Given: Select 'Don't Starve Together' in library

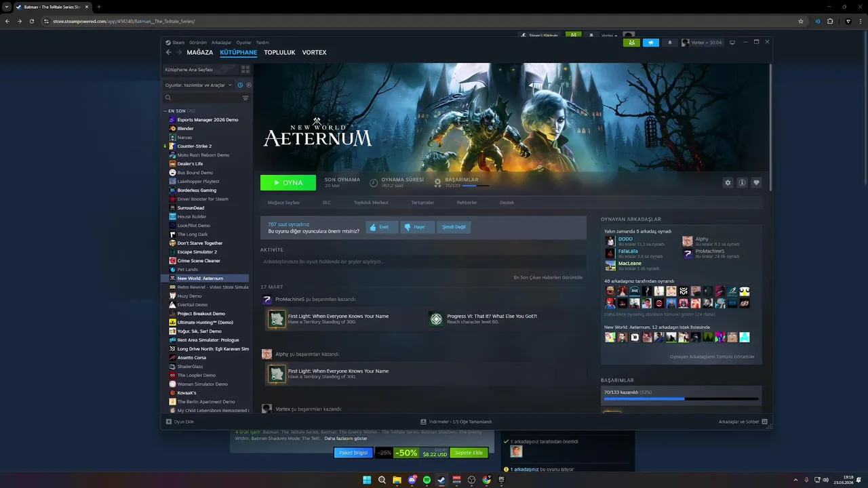Looking at the screenshot, I should tap(199, 243).
